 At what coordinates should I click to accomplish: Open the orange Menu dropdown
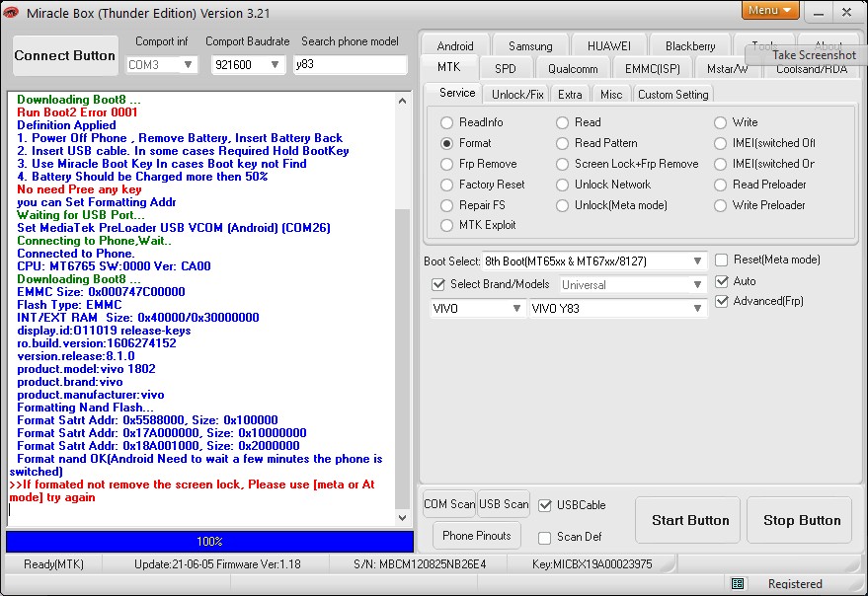click(770, 10)
